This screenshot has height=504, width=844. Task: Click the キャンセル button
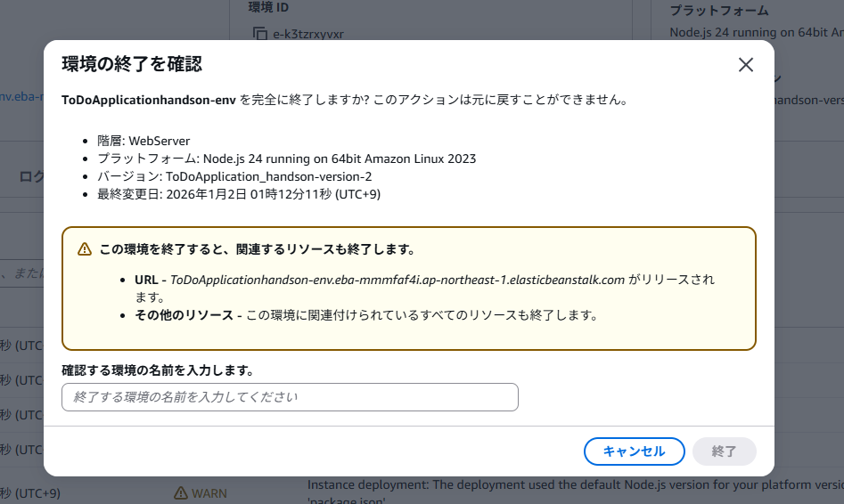pos(634,451)
